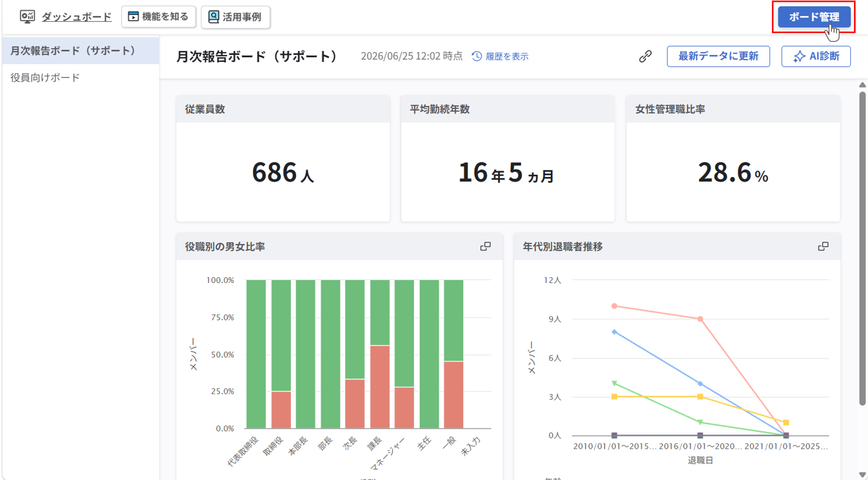The image size is (868, 480).
Task: Select 月次報告ボード（サポート） in sidebar
Action: [x=80, y=51]
